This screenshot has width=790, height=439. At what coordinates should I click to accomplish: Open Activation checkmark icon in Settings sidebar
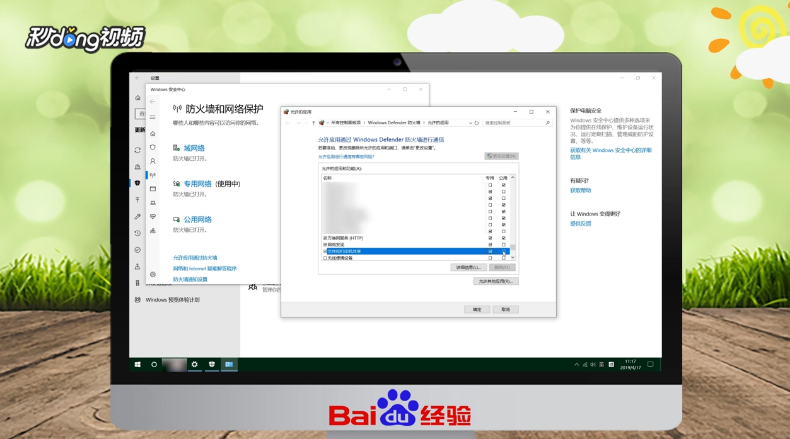pos(138,250)
